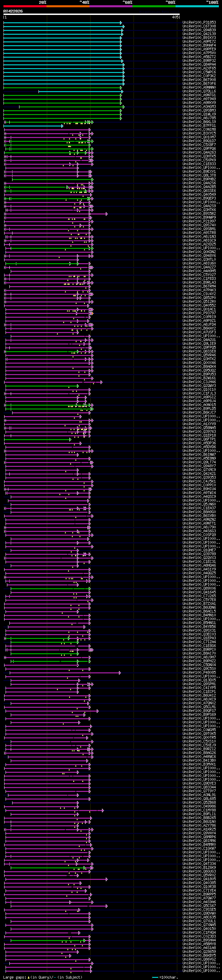Click hit label UniRef100_A8IU60
222x980 pixels.
coord(199,263)
